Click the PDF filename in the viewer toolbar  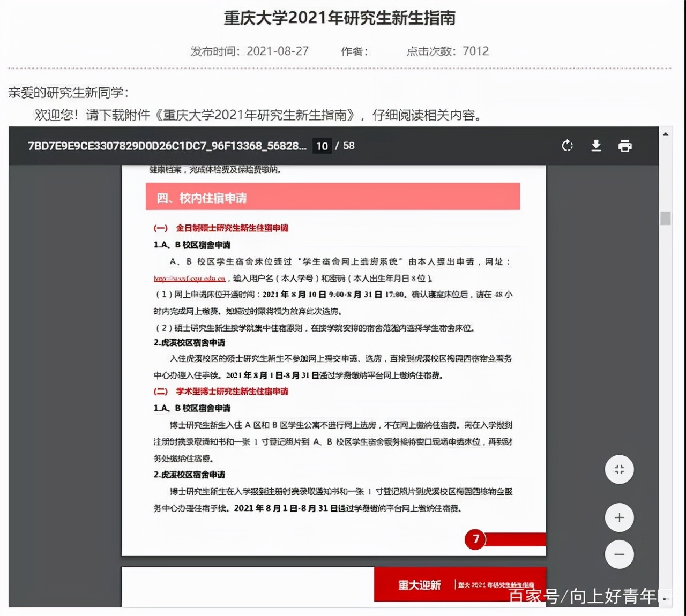[166, 145]
